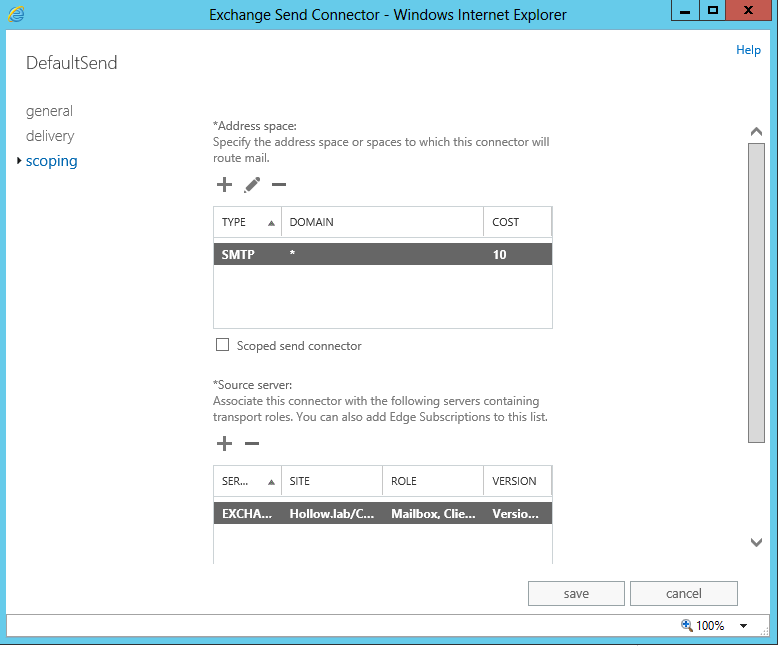Screen dimensions: 778x646
Task: Remove the selected address space
Action: (279, 185)
